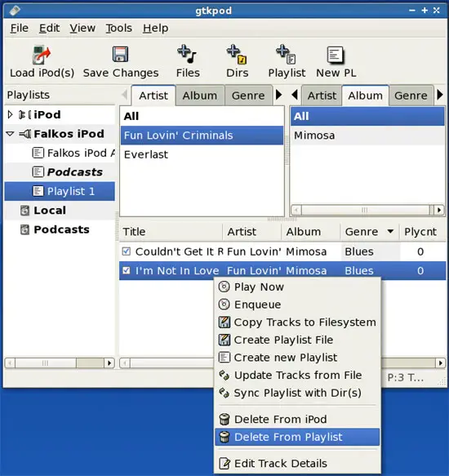Uncheck the Couldn't Get It Right track checkbox
Viewport: 449px width, 476px height.
click(x=127, y=251)
